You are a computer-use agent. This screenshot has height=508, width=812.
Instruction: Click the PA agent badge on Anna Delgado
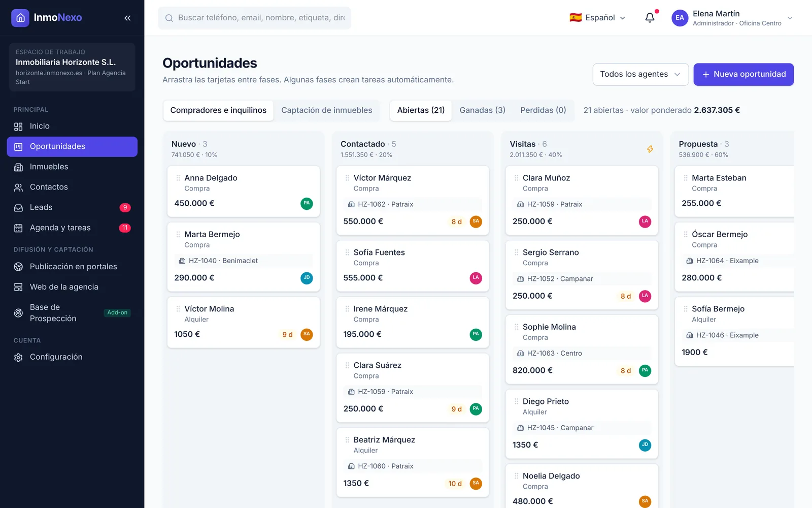(307, 203)
